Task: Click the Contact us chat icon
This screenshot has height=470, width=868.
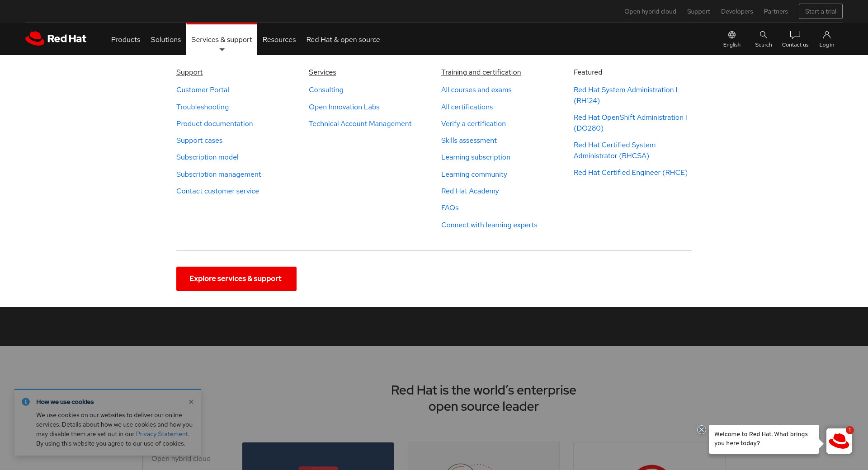Action: [795, 39]
